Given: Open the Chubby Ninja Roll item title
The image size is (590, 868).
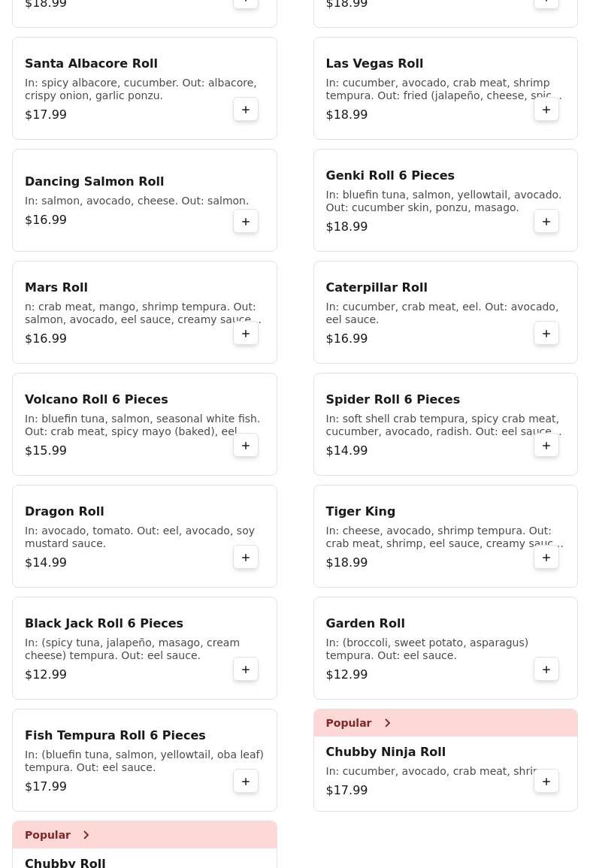Looking at the screenshot, I should [x=386, y=752].
